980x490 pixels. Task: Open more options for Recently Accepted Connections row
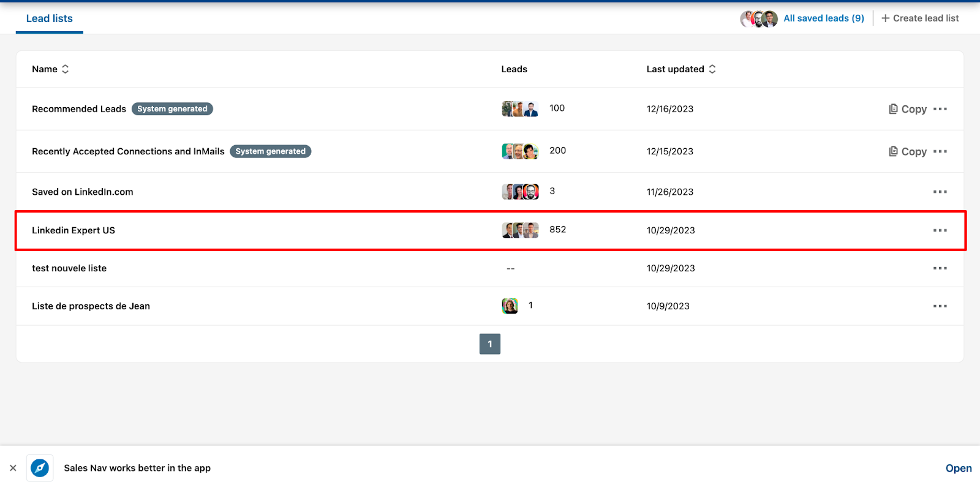(940, 151)
